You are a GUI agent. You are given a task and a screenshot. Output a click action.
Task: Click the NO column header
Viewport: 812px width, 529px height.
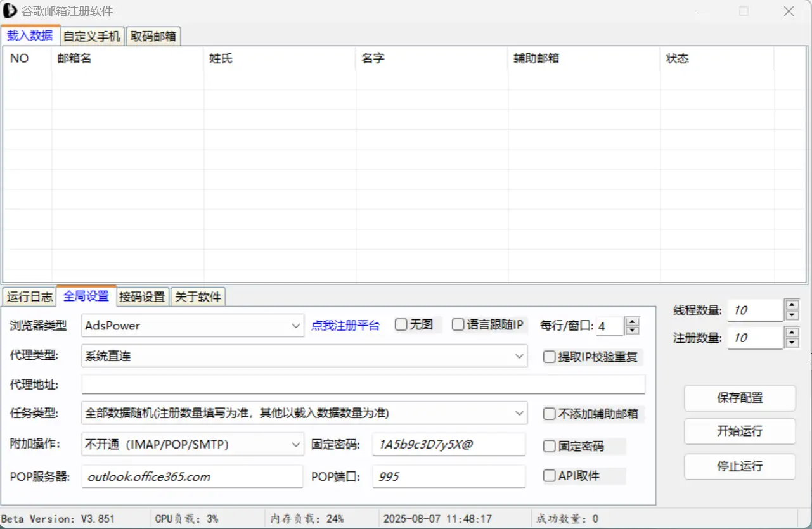[28, 58]
